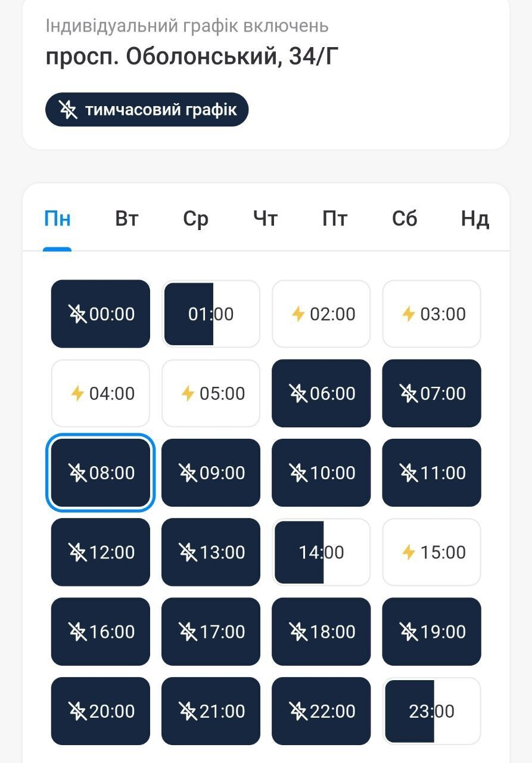Click the no-power icon in the 22:00 slot

coord(298,711)
